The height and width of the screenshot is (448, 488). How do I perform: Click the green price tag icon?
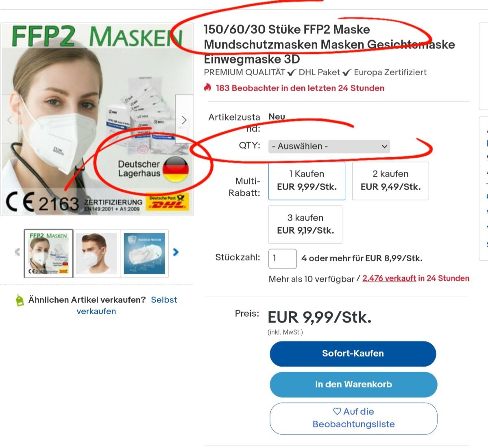(20, 300)
